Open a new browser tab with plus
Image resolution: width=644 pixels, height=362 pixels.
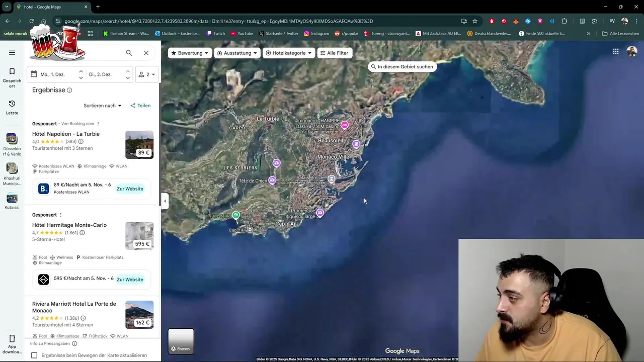tap(98, 7)
